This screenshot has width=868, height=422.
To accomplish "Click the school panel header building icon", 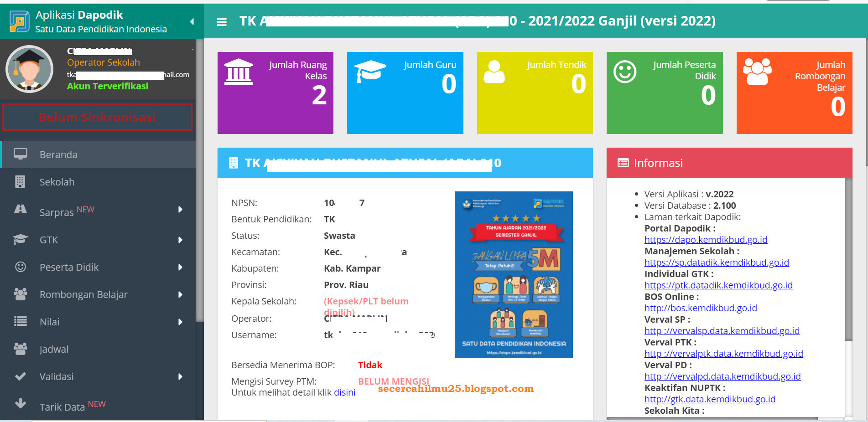I will (x=234, y=163).
